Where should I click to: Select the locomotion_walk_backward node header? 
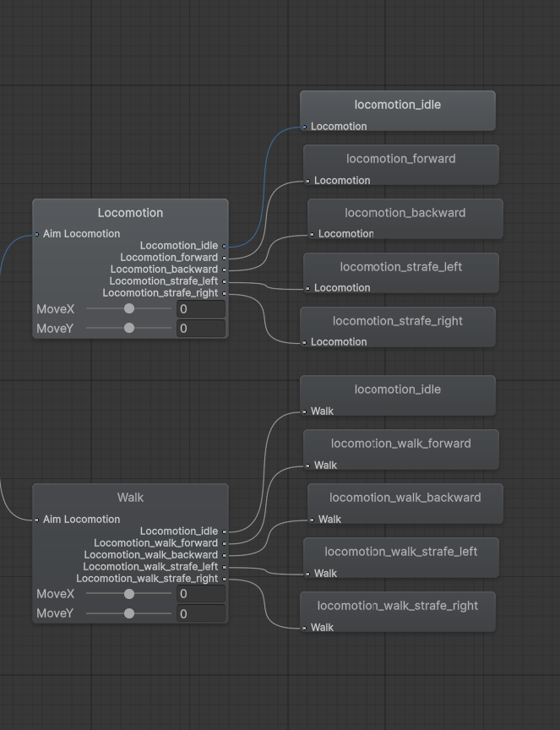[405, 497]
